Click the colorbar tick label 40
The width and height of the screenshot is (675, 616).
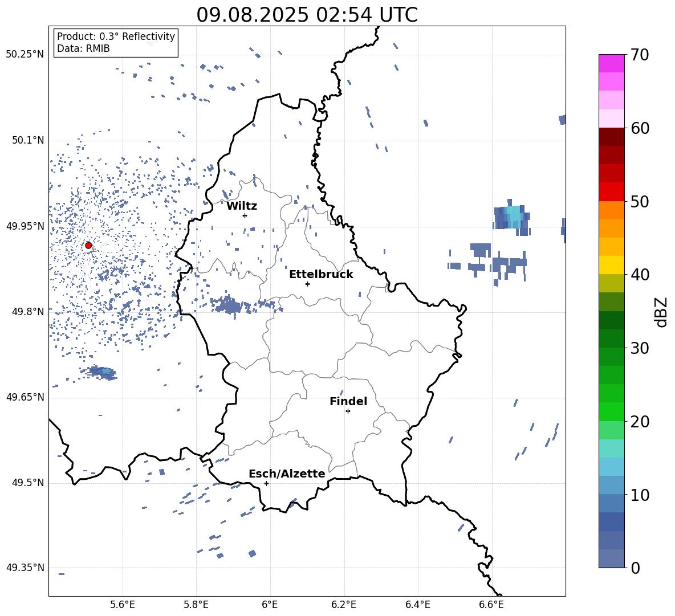click(x=639, y=275)
